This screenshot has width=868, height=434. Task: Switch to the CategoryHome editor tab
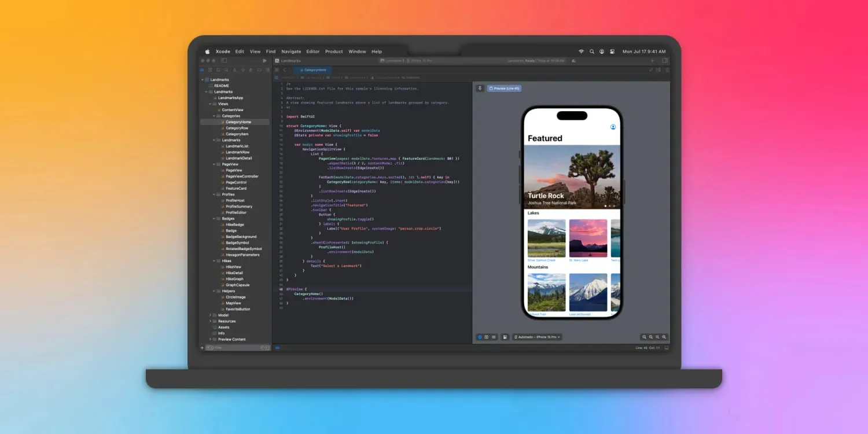pyautogui.click(x=313, y=69)
